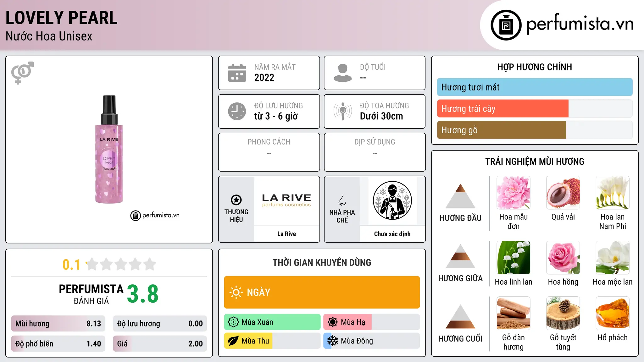Open the Hoa linh lan note image

[x=514, y=258]
